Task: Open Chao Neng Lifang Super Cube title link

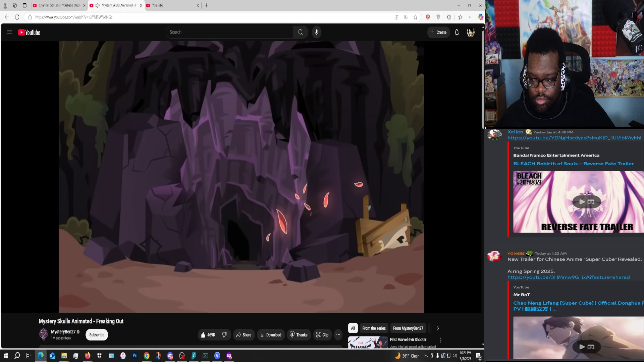Action: pos(578,306)
